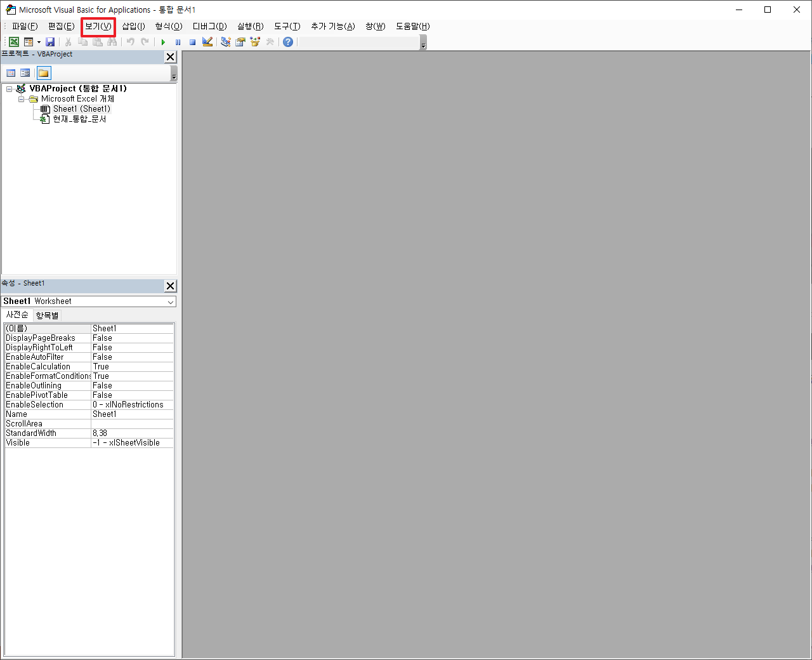Open the Insert object dropdown arrow
This screenshot has width=812, height=660.
[39, 42]
